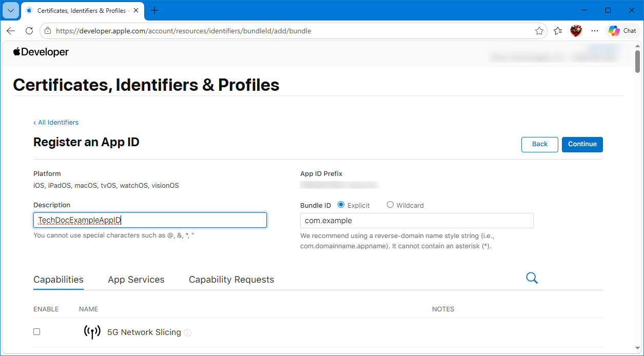Viewport: 644px width, 356px height.
Task: Minimize the browser window
Action: pyautogui.click(x=584, y=10)
